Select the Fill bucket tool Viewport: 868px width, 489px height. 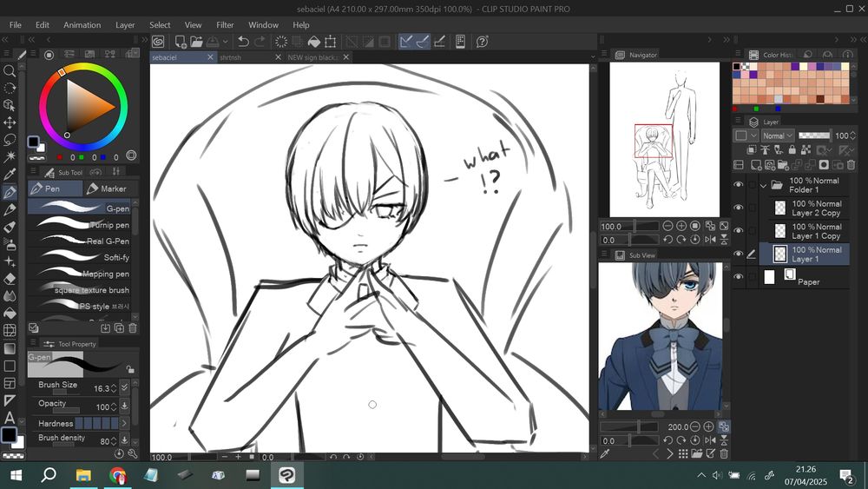click(x=10, y=313)
